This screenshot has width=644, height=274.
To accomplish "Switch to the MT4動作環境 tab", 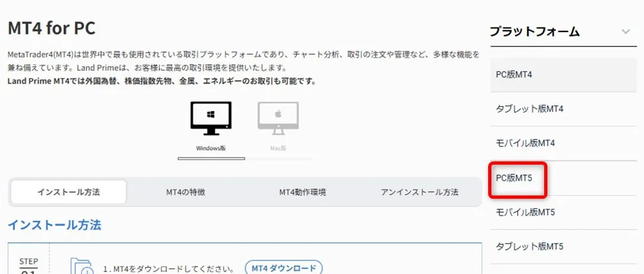I will [303, 192].
